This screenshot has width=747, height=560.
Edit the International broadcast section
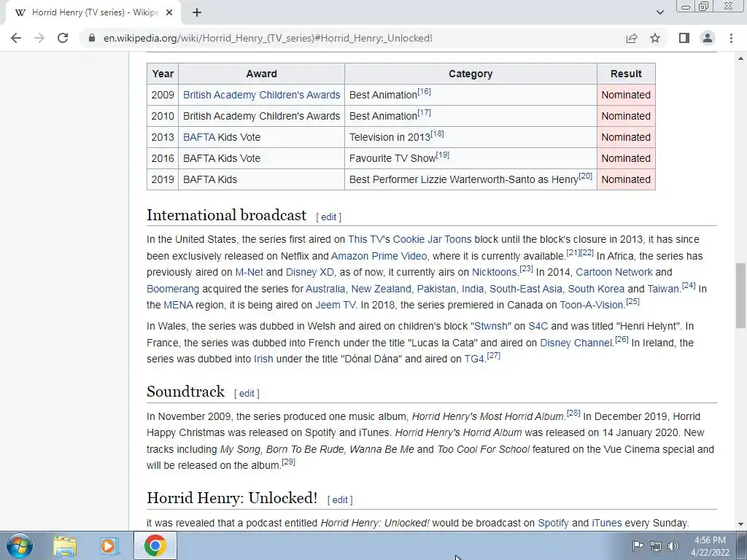click(x=328, y=217)
